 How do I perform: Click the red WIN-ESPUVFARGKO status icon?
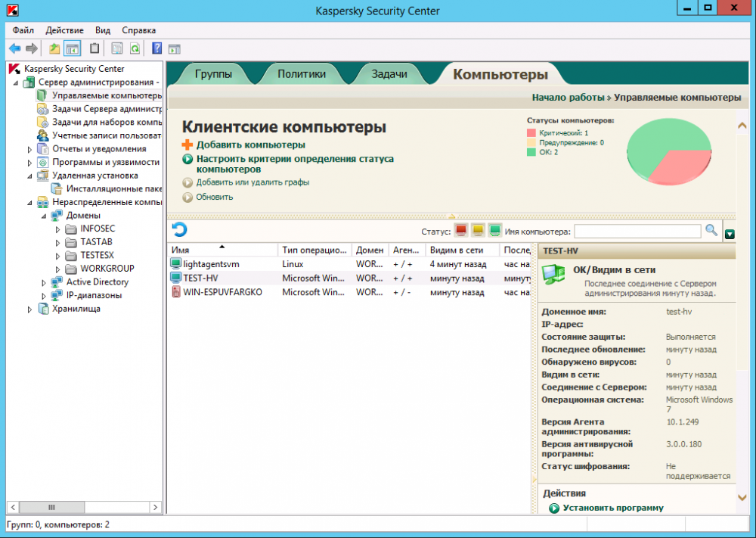coord(176,292)
